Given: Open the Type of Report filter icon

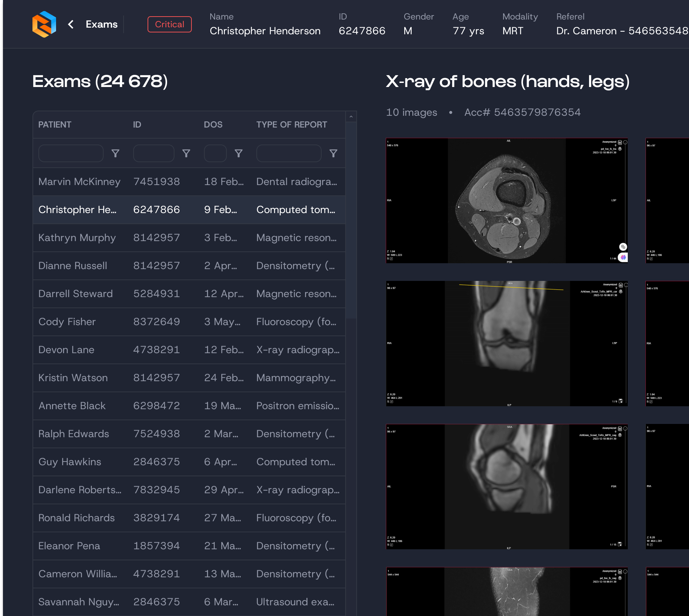Looking at the screenshot, I should coord(333,153).
